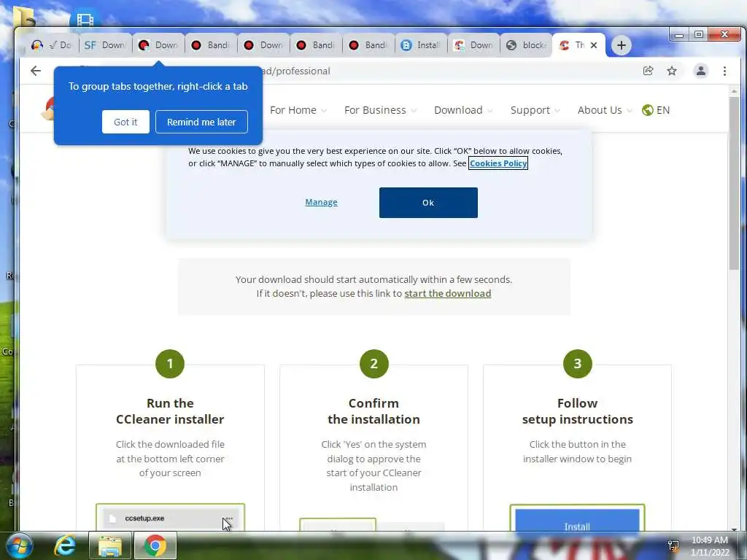Open the share page icon
The width and height of the screenshot is (747, 560).
648,71
